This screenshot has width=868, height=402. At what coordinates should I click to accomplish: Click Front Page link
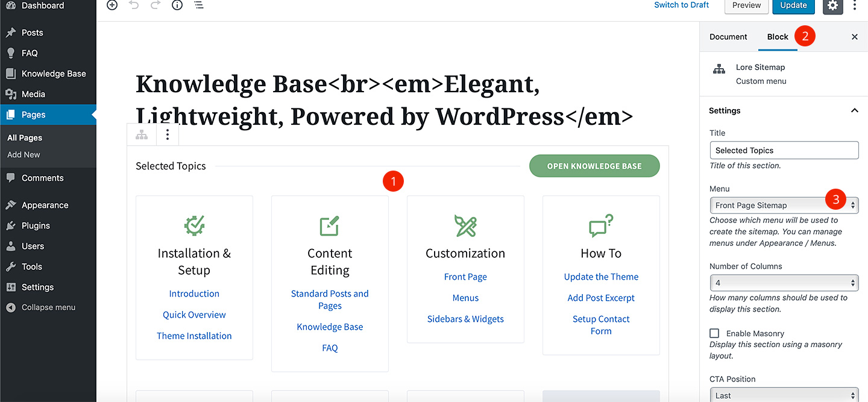point(465,277)
